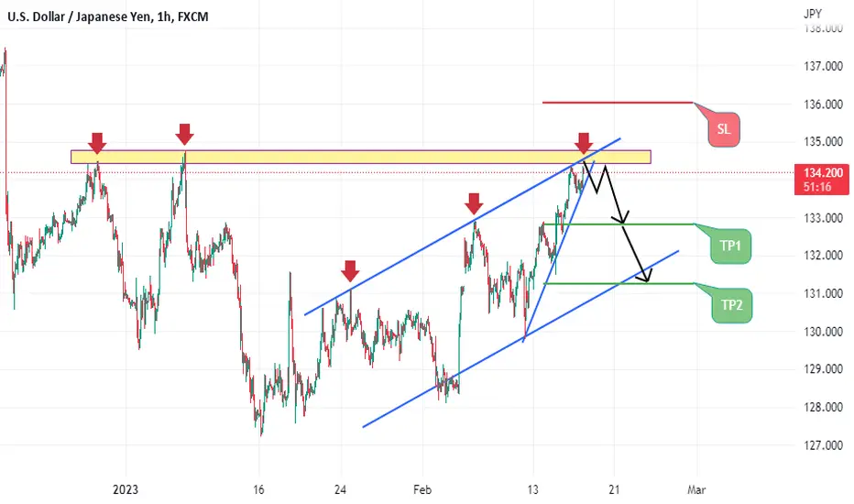Click the black arrowhead pointing to TP2 level
854x504 pixels.
[x=646, y=276]
